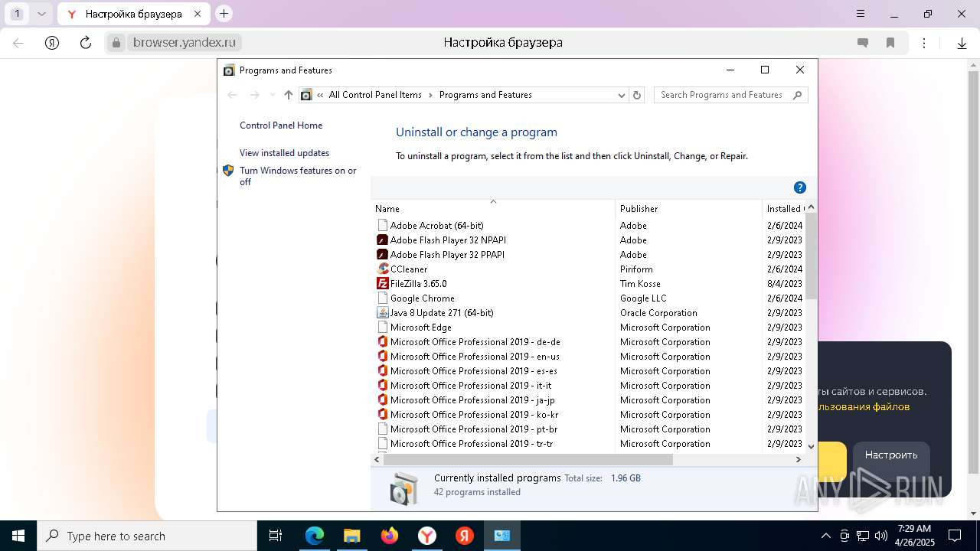Click the Office Professional 2019 it-it icon
The height and width of the screenshot is (551, 980).
click(x=383, y=386)
